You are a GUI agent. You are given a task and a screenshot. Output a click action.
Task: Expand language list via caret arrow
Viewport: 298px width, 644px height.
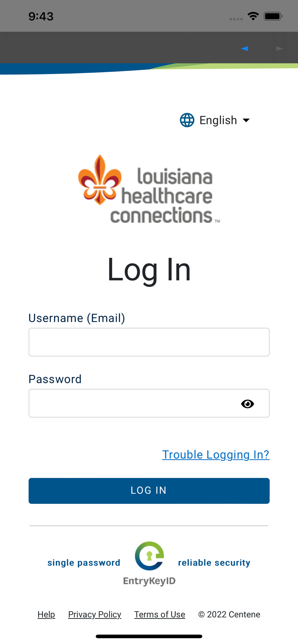(x=246, y=120)
